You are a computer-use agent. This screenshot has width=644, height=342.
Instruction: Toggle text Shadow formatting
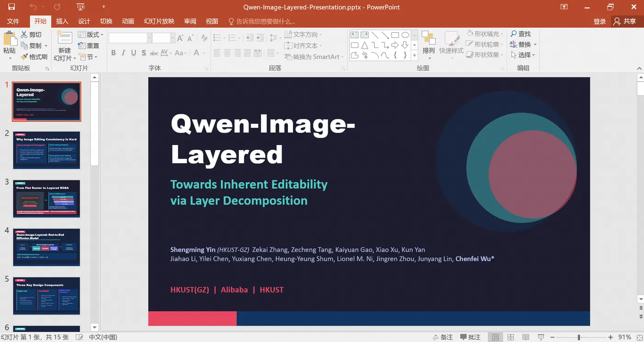tap(144, 53)
